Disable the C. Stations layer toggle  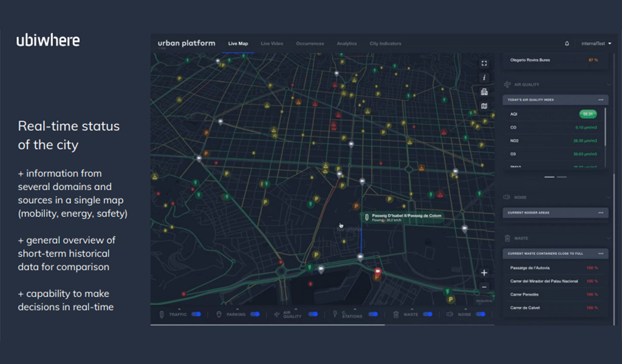[x=373, y=314]
